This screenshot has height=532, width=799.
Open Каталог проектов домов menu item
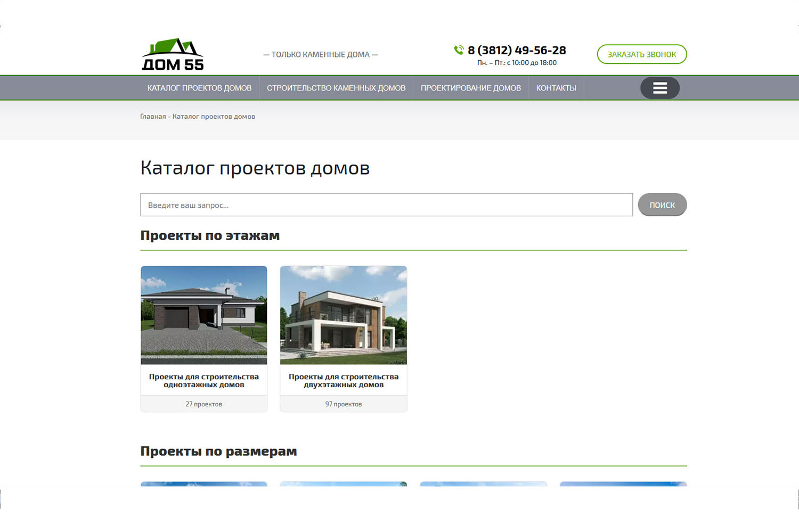pyautogui.click(x=199, y=88)
